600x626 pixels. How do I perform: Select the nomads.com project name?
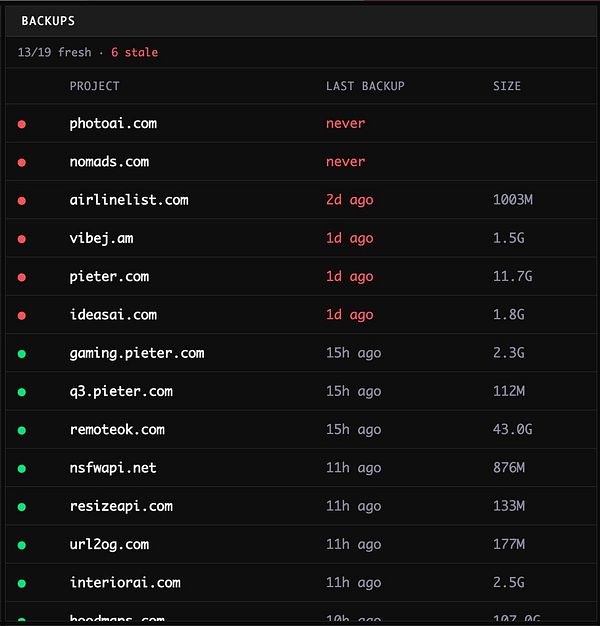109,162
